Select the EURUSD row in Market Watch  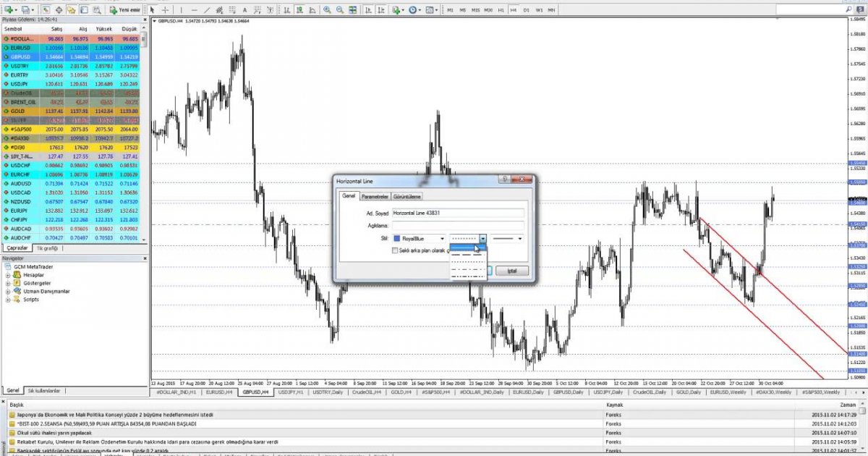point(72,47)
